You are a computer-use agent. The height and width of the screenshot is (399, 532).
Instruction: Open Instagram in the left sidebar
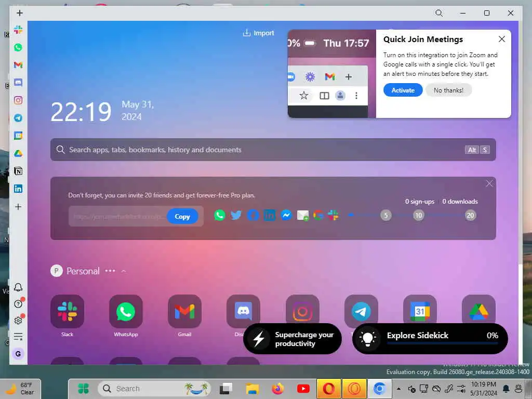click(x=18, y=100)
